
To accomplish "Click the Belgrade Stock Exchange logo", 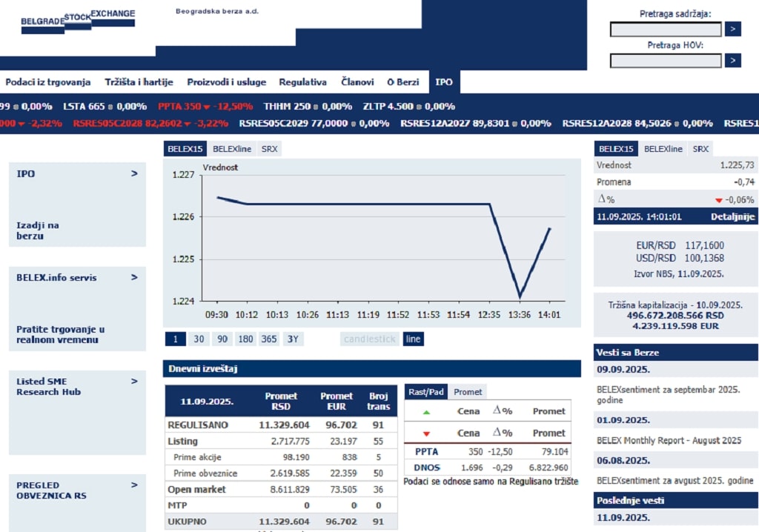I will point(78,21).
